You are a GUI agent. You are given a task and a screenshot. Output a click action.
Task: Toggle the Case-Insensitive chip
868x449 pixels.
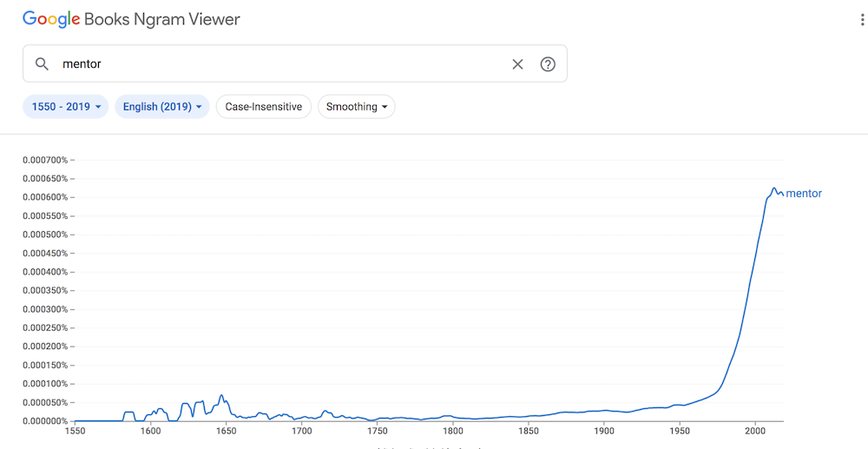pos(264,107)
